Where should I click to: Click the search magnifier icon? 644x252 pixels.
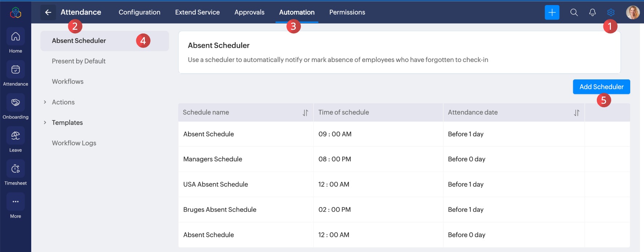coord(574,12)
